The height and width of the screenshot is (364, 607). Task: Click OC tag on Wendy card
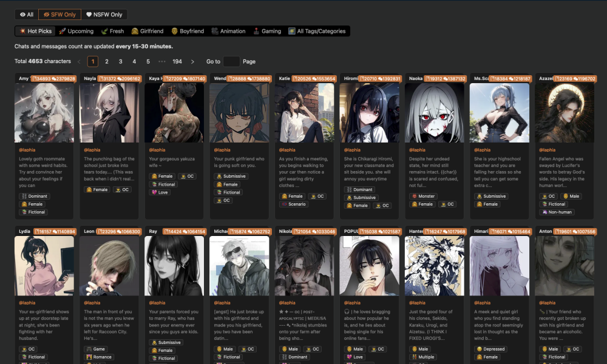(223, 200)
